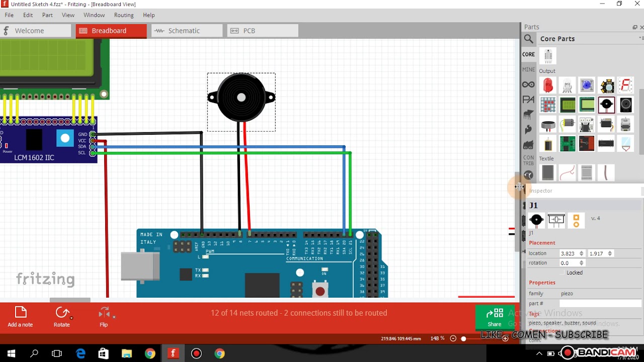Pick the black DIP IC part

pos(606,143)
